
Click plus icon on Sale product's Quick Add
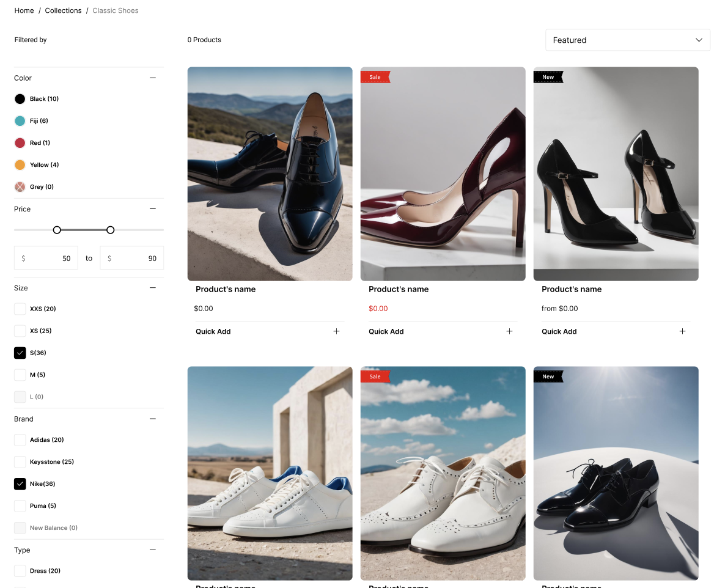(509, 331)
